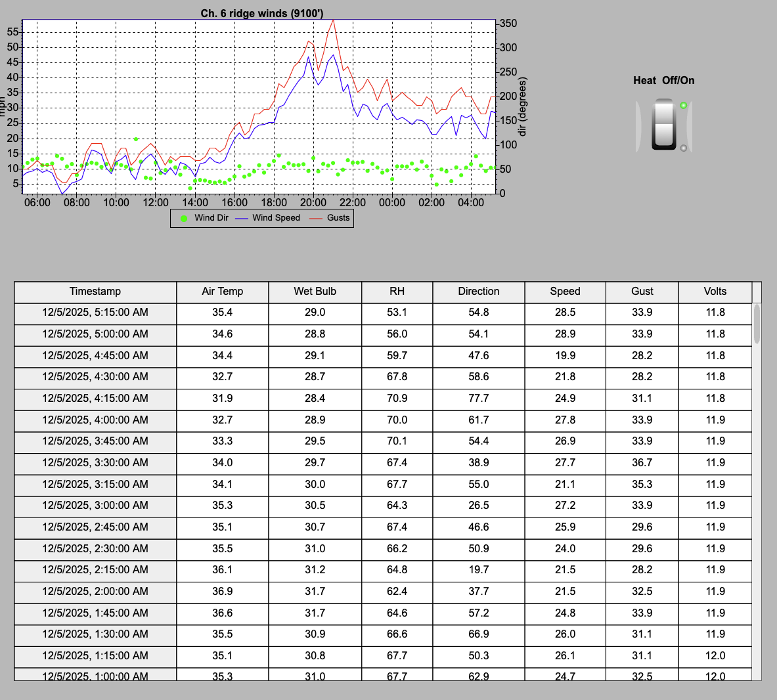The image size is (777, 700).
Task: Click Speed value 28.5 in 5:15 AM row
Action: pos(565,313)
